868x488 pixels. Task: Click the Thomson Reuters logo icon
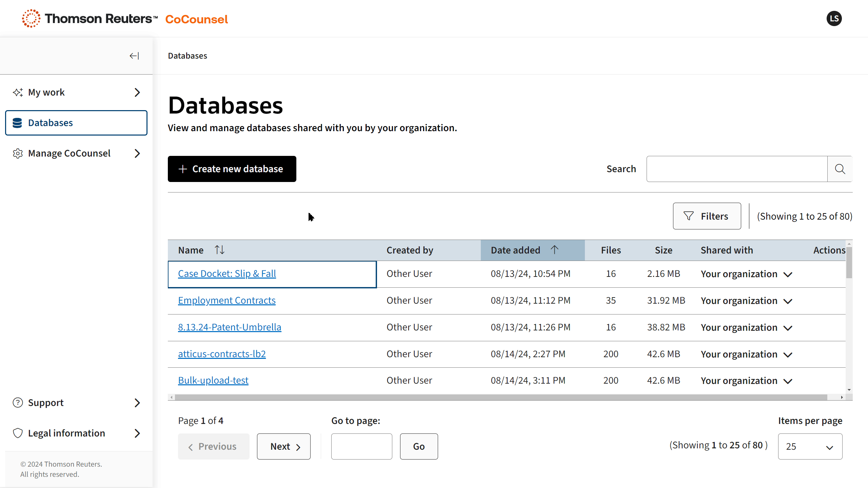point(31,19)
